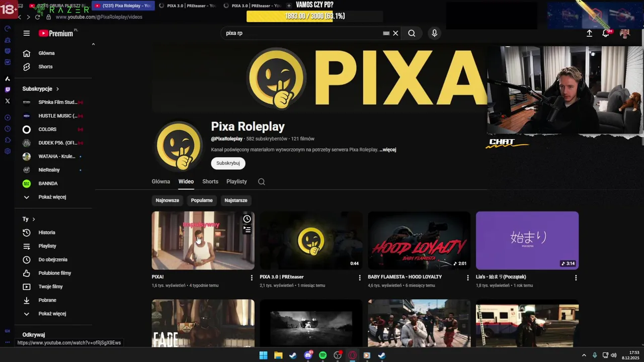Open WATAHA subscription in the sidebar
The height and width of the screenshot is (362, 644).
(53, 156)
